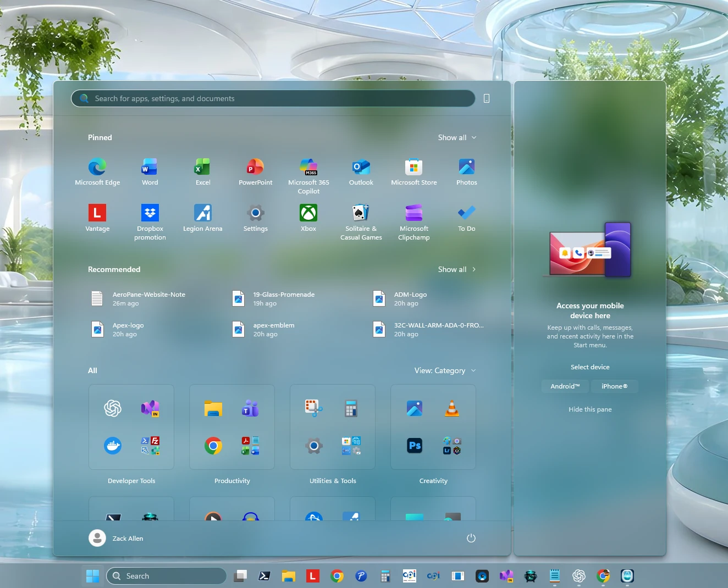Show all Recommended items
The width and height of the screenshot is (728, 588).
pos(457,269)
